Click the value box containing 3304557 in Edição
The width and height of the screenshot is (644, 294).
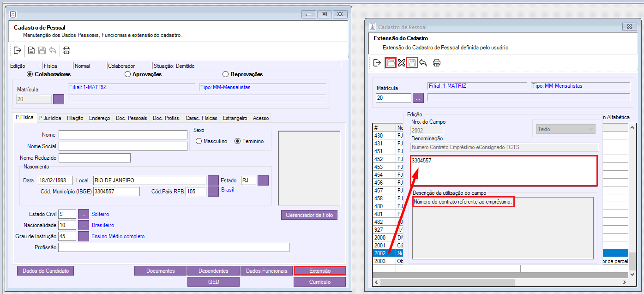click(504, 170)
